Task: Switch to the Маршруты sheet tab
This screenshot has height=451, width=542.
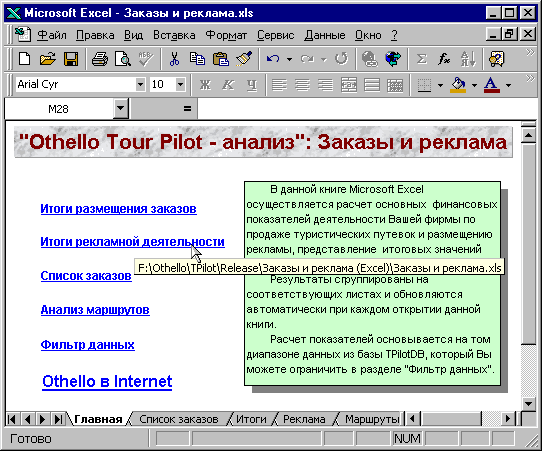Action: point(372,419)
